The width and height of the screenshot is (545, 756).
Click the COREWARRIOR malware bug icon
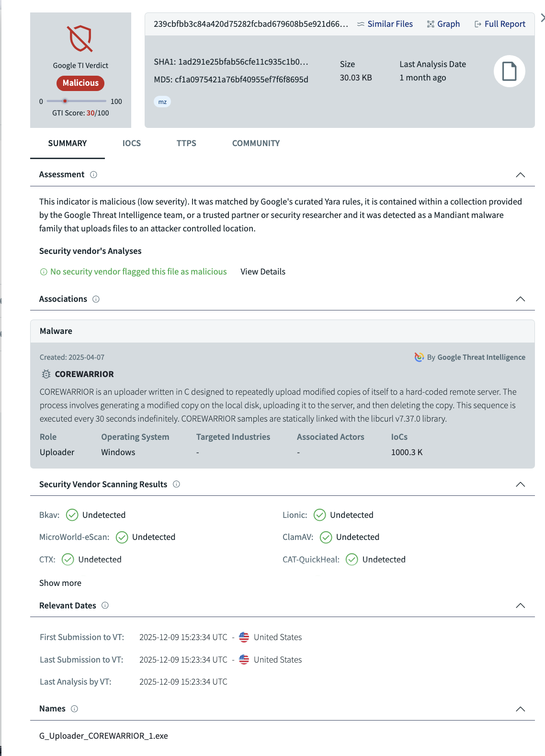[x=46, y=374]
